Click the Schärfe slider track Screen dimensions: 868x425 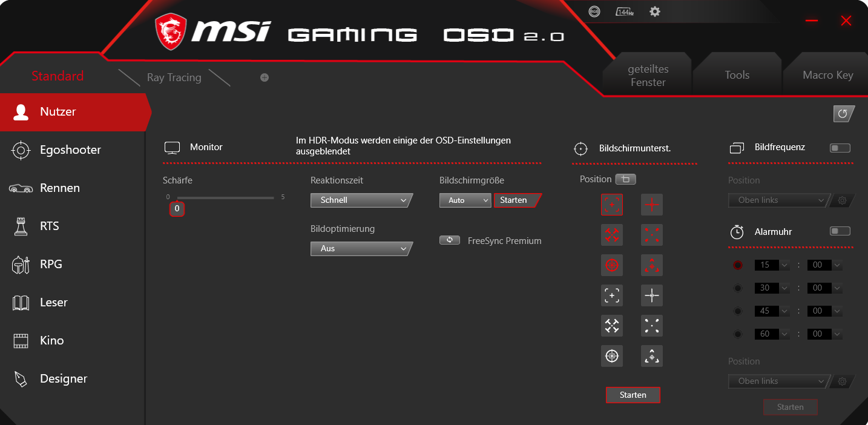(225, 197)
